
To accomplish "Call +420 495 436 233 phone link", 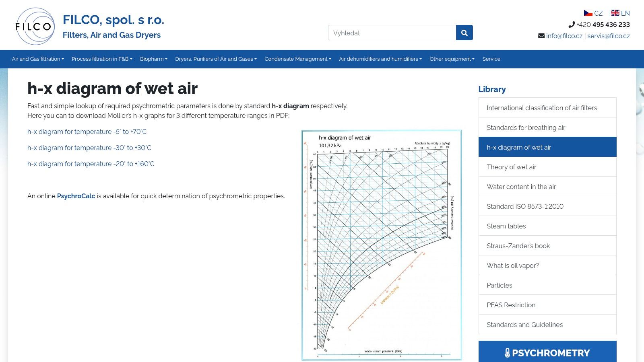I will pyautogui.click(x=603, y=25).
